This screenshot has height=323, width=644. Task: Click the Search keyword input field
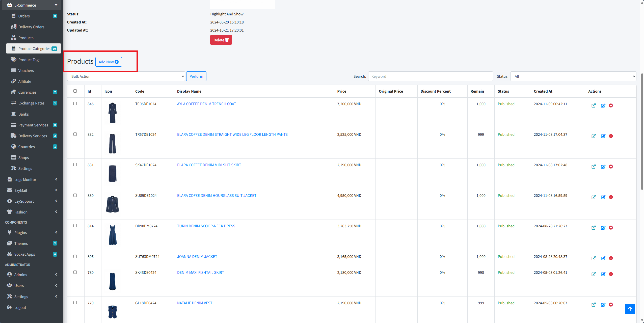(430, 76)
